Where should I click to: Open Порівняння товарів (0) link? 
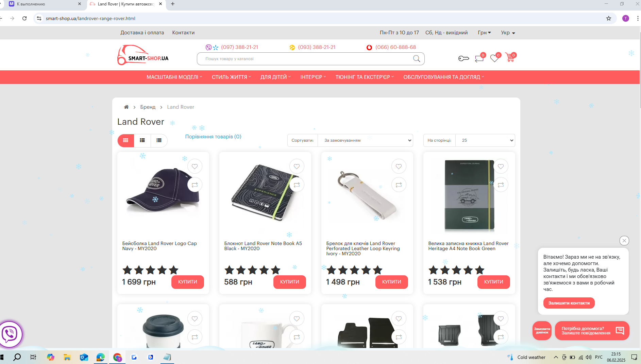click(213, 137)
